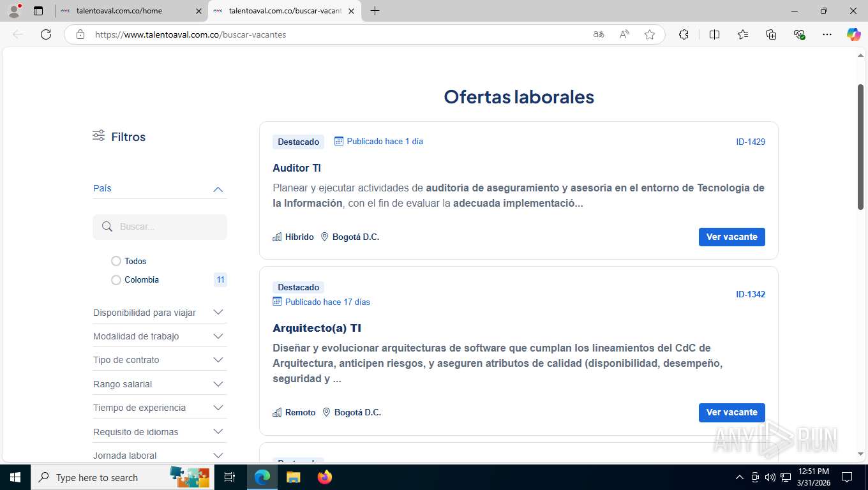
Task: Close the buscar-vacantes tab
Action: point(351,11)
